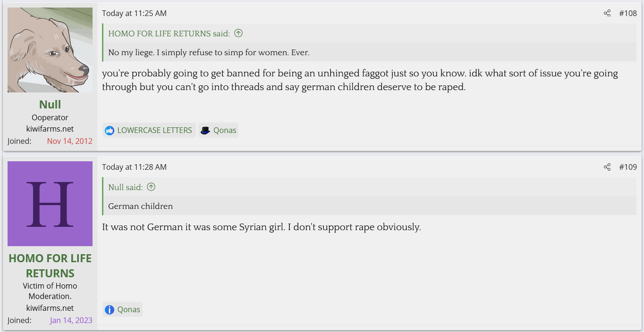This screenshot has width=644, height=332.
Task: Click the 'Today at 11:28 AM' timestamp
Action: [x=134, y=167]
